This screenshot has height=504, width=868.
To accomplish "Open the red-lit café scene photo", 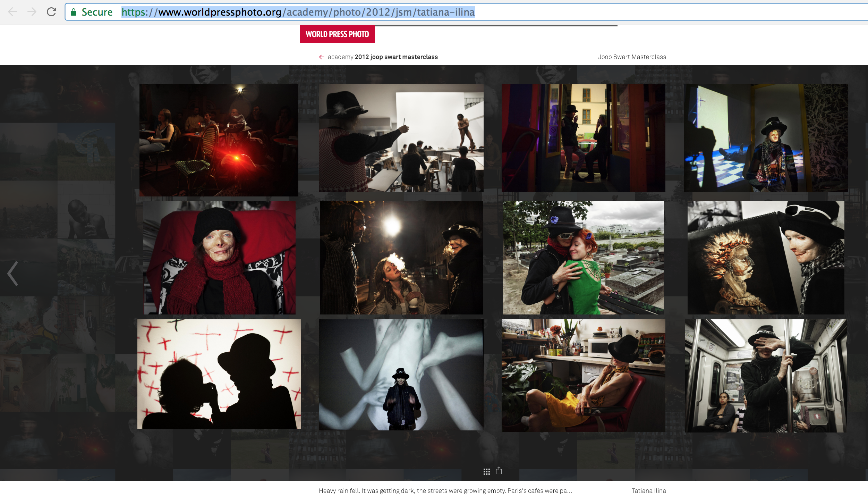I will 219,140.
